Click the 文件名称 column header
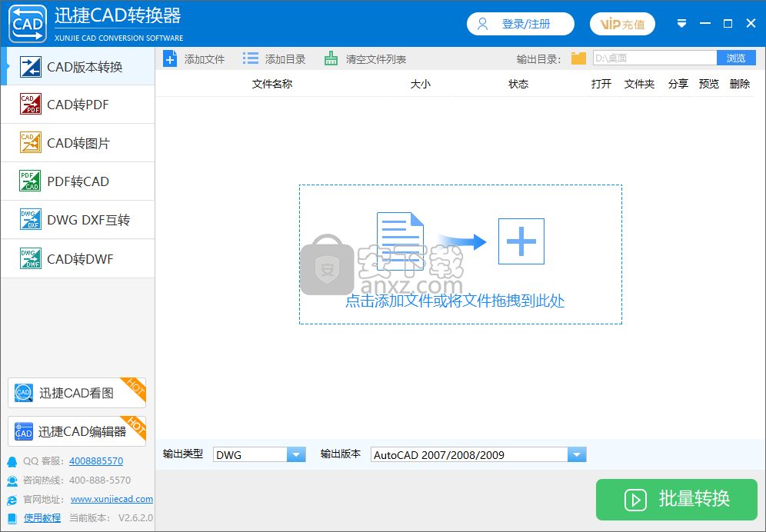This screenshot has width=766, height=532. [272, 84]
